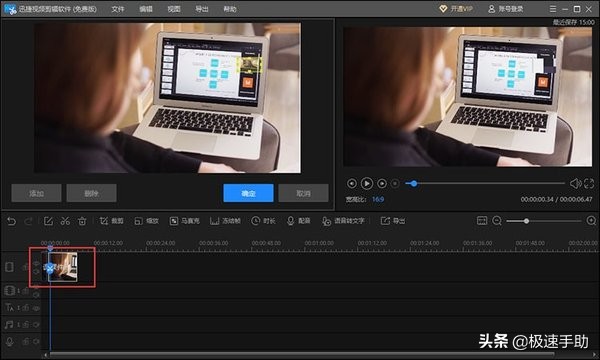Toggle mute on the voice-over track
Image resolution: width=600 pixels, height=360 pixels.
(36, 341)
